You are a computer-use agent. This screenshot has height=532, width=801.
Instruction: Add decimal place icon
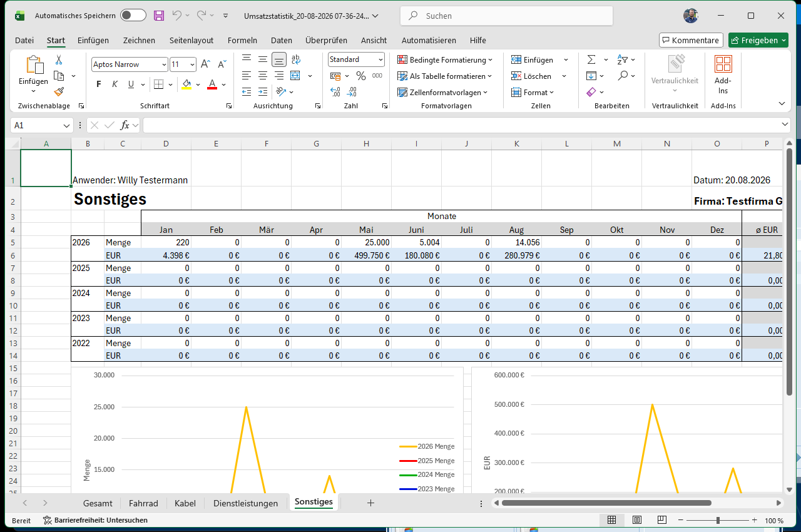(335, 92)
